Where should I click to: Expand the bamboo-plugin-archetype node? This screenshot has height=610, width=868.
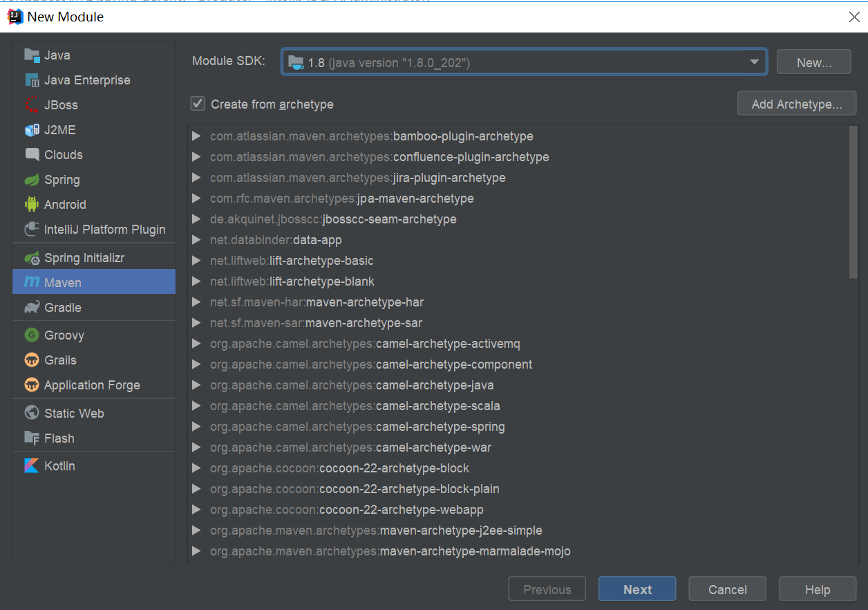(x=196, y=136)
